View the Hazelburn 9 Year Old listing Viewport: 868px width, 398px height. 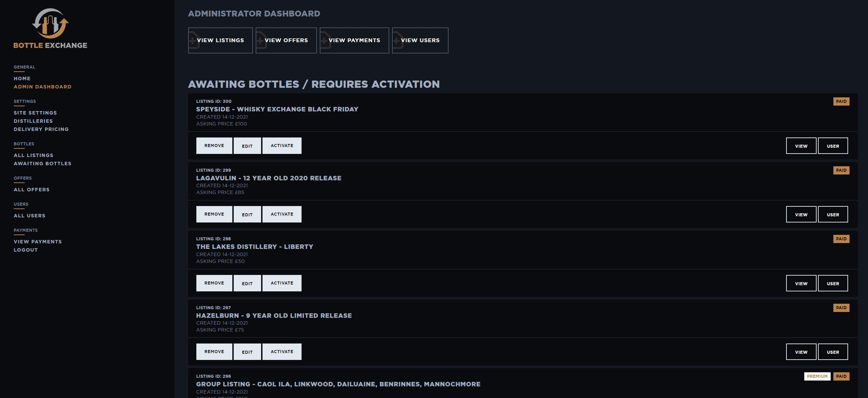(801, 351)
